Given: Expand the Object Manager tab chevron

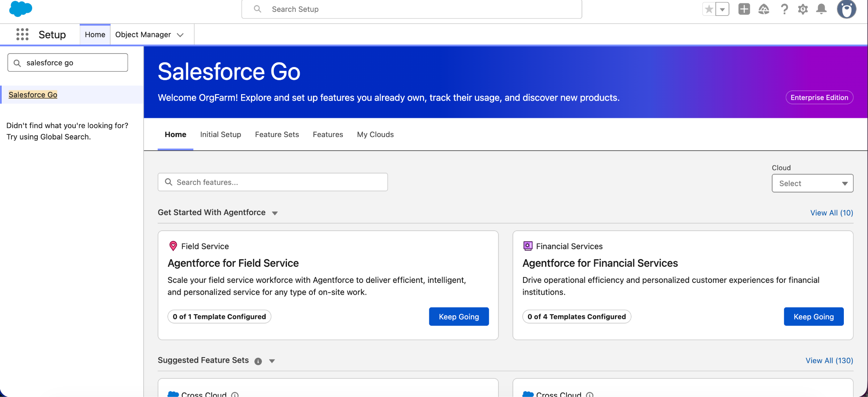Looking at the screenshot, I should coord(180,35).
